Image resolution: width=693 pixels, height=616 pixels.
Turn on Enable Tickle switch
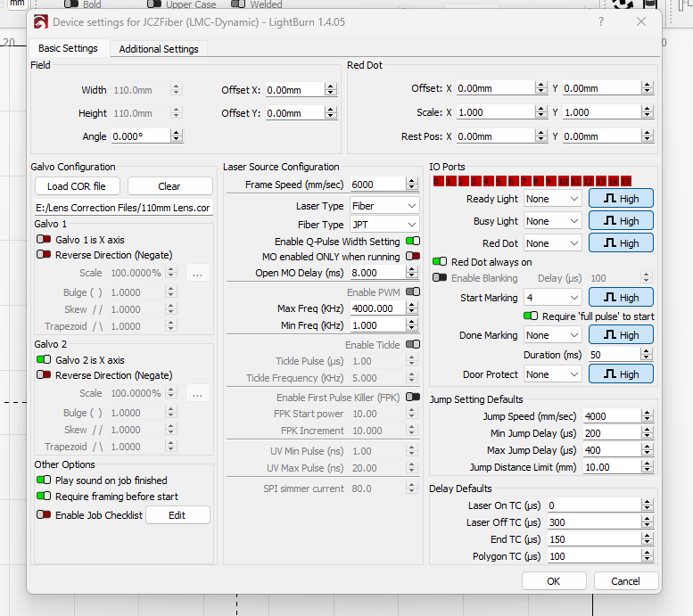413,344
